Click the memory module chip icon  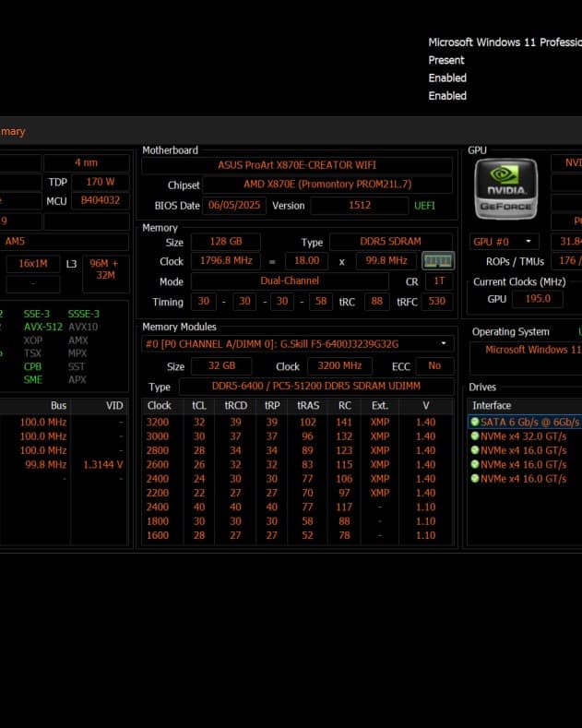[438, 261]
